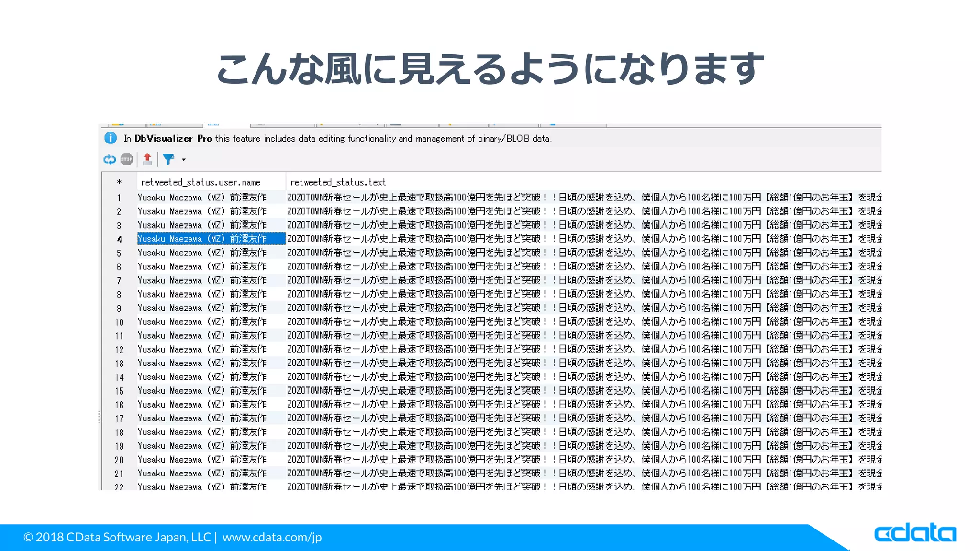Viewport: 980px width, 551px height.
Task: Click the ZOZOTOWN text cell in row 2
Action: tap(583, 211)
